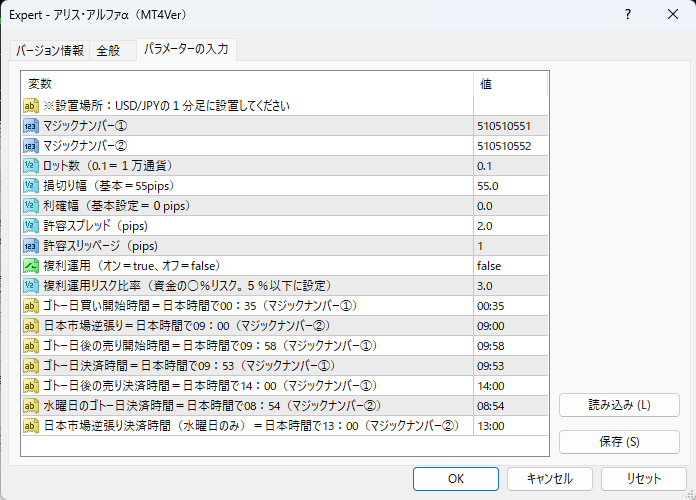The height and width of the screenshot is (500, 696).
Task: Click the double-type icon next to ロット数
Action: point(31,166)
